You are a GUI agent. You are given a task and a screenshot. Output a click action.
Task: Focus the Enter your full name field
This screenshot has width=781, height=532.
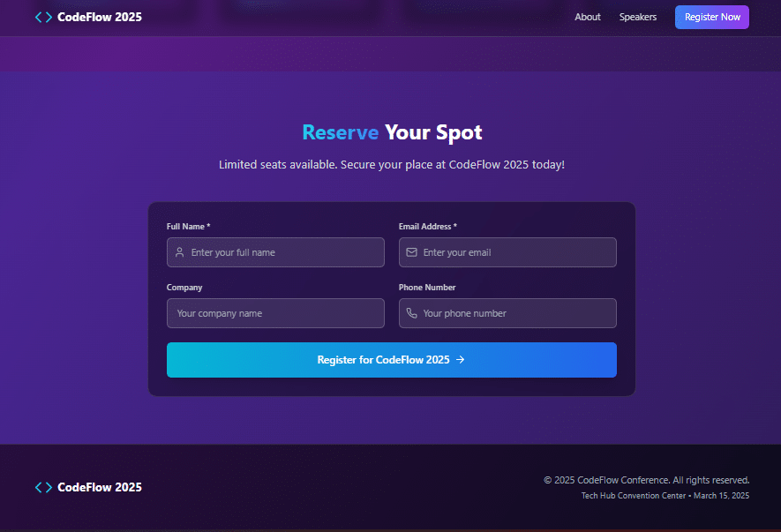[x=275, y=252]
